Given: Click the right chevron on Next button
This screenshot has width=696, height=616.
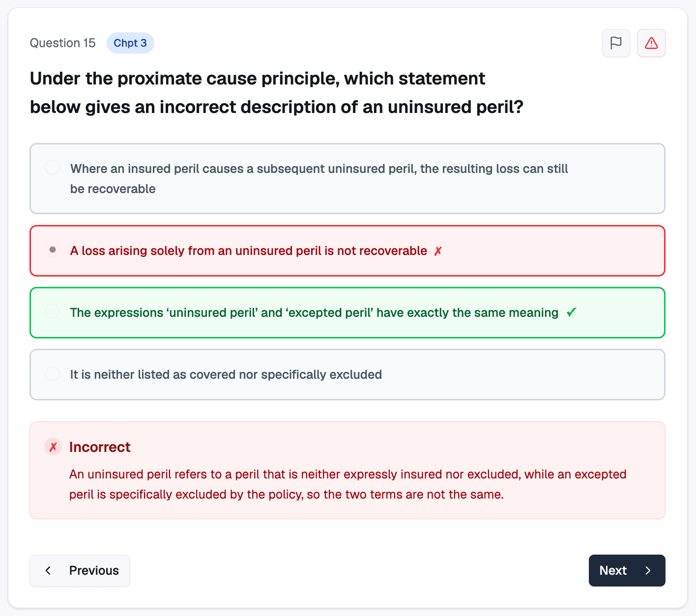Looking at the screenshot, I should (648, 570).
